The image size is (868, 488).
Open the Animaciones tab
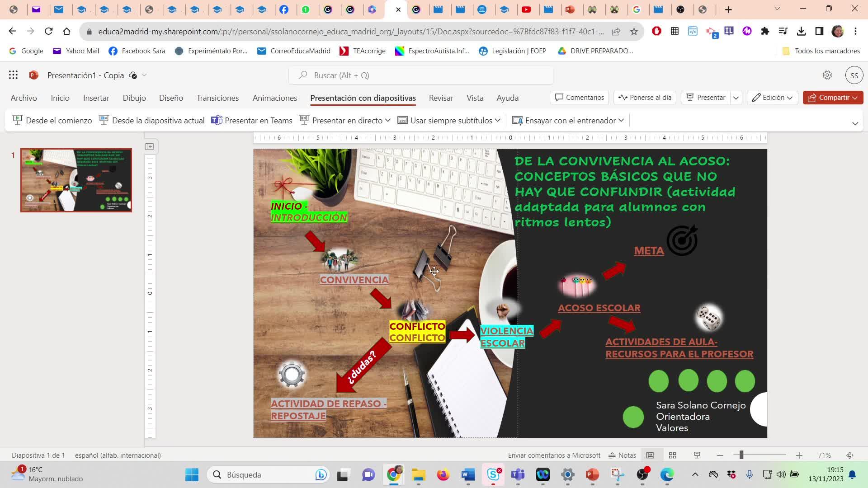pos(275,98)
